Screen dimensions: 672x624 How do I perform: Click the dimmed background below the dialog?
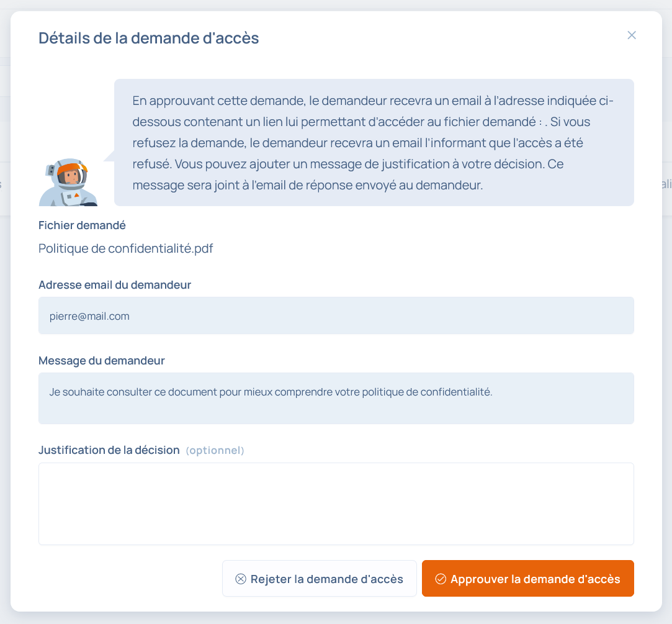[336, 618]
